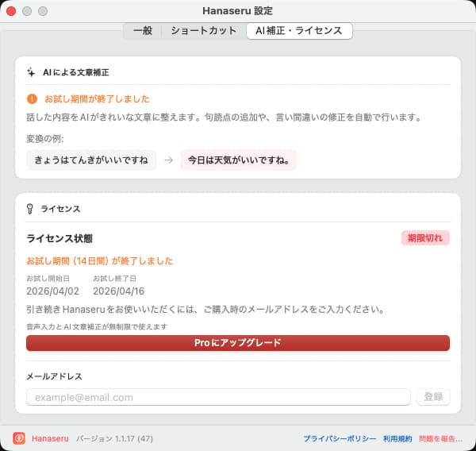Click the お試し開始日 label

48,278
